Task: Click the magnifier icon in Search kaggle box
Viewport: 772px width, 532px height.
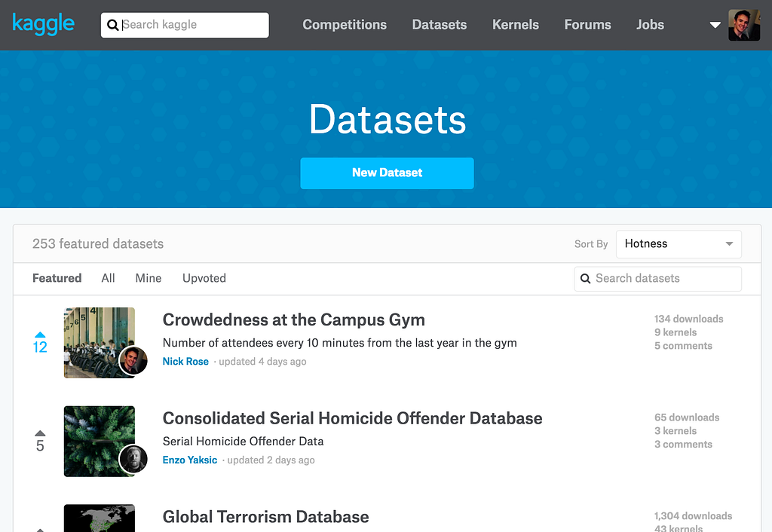Action: pyautogui.click(x=113, y=25)
